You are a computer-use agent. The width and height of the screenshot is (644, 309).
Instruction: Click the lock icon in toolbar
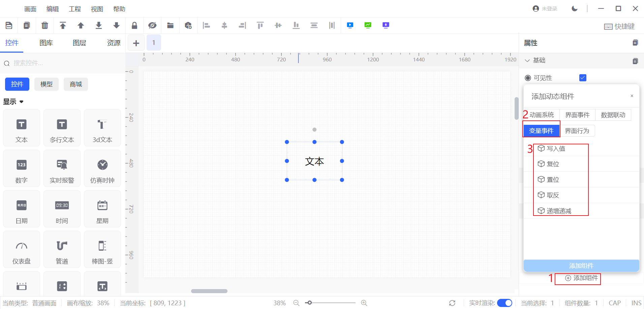tap(134, 25)
